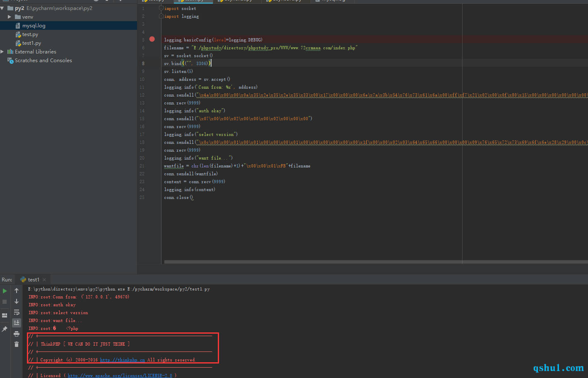This screenshot has height=378, width=588.
Task: Print the console output
Action: point(17,334)
